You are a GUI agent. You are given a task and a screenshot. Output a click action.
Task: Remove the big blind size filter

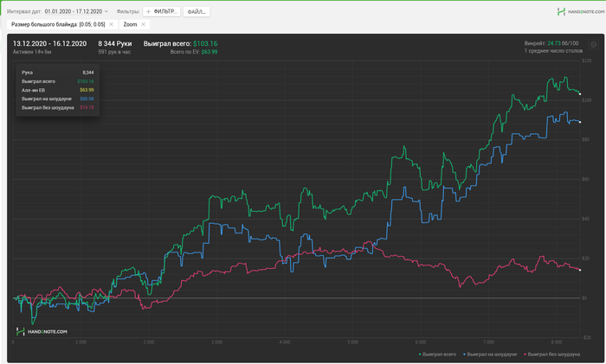coord(112,24)
